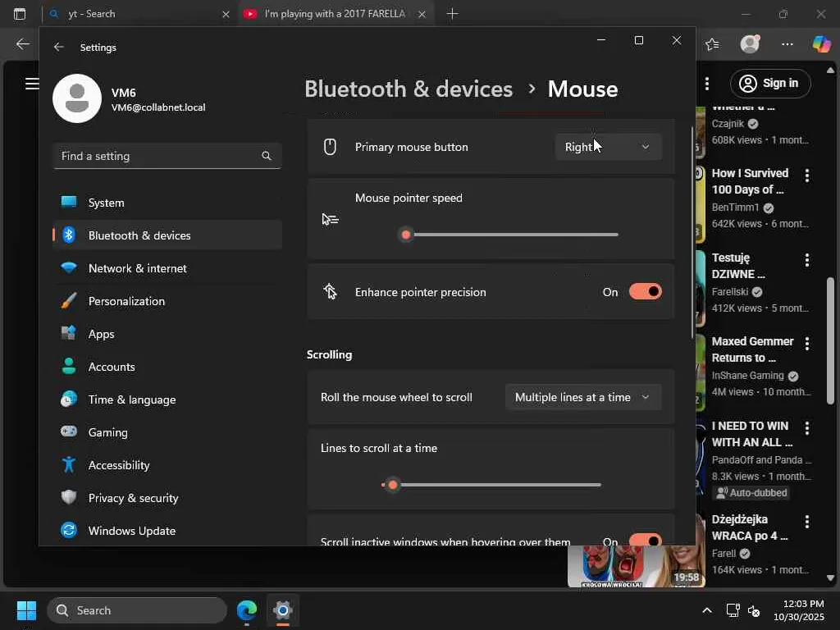Screen dimensions: 840x630
Task: Click the Time & language globe icon
Action: (69, 399)
